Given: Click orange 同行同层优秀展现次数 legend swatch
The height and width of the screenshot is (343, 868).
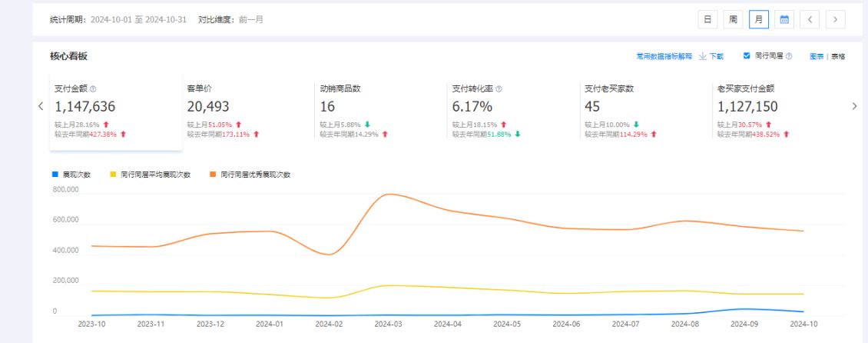Looking at the screenshot, I should pos(213,175).
